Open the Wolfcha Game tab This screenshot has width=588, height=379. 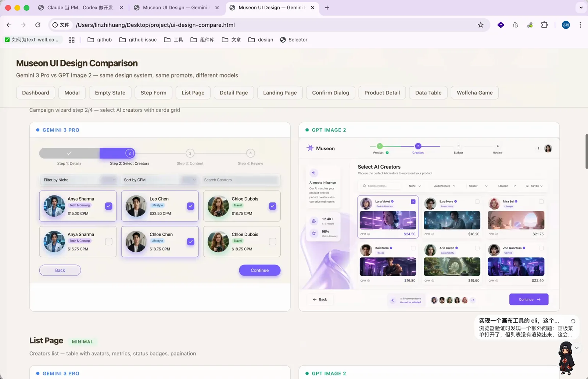pyautogui.click(x=475, y=93)
